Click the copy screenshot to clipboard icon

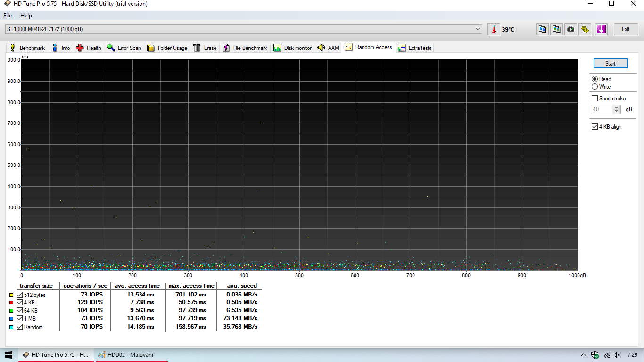[557, 29]
